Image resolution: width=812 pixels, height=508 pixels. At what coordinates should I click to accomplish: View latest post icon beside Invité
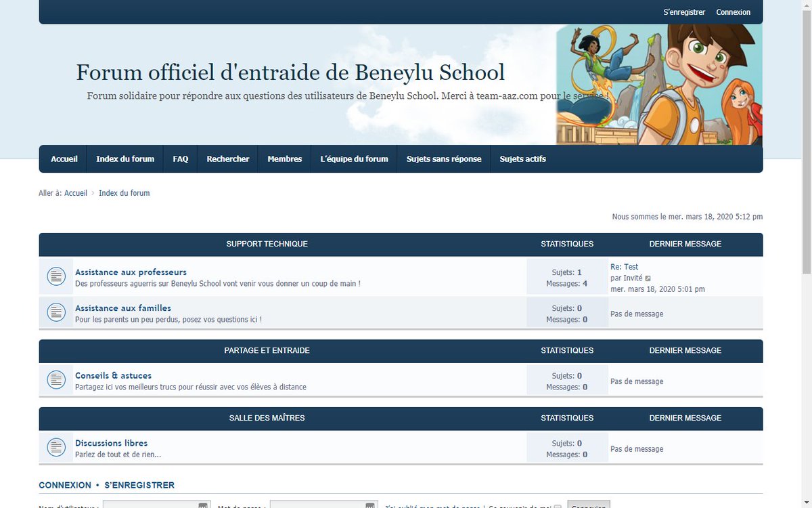tap(648, 278)
